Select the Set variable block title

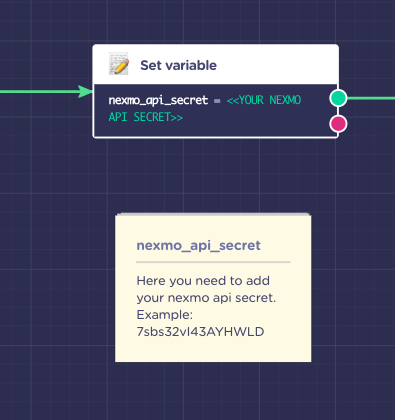178,65
